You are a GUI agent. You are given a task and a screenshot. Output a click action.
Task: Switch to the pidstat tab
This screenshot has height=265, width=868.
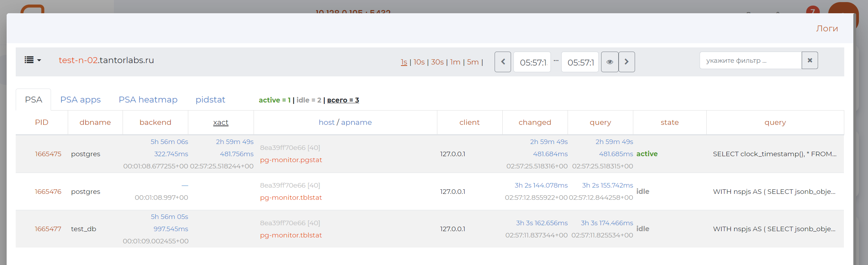pos(210,100)
